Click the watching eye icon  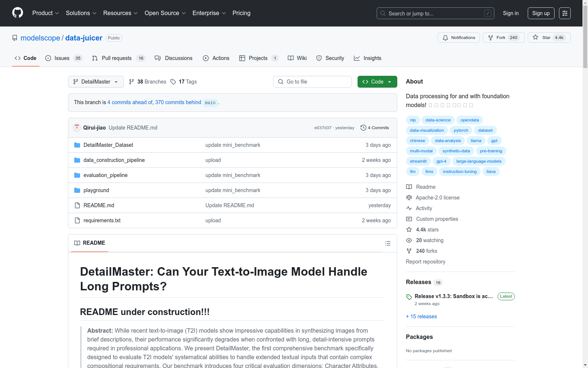click(409, 240)
